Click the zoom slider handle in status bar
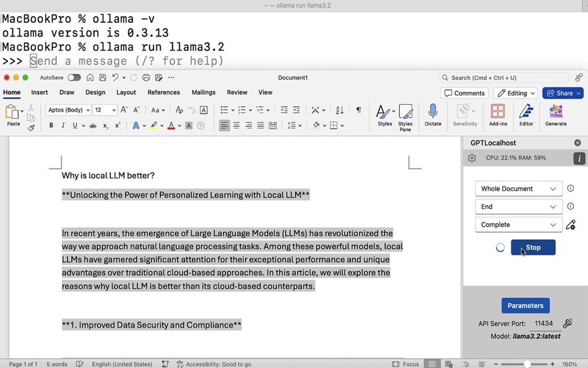This screenshot has height=368, width=588. tap(527, 364)
